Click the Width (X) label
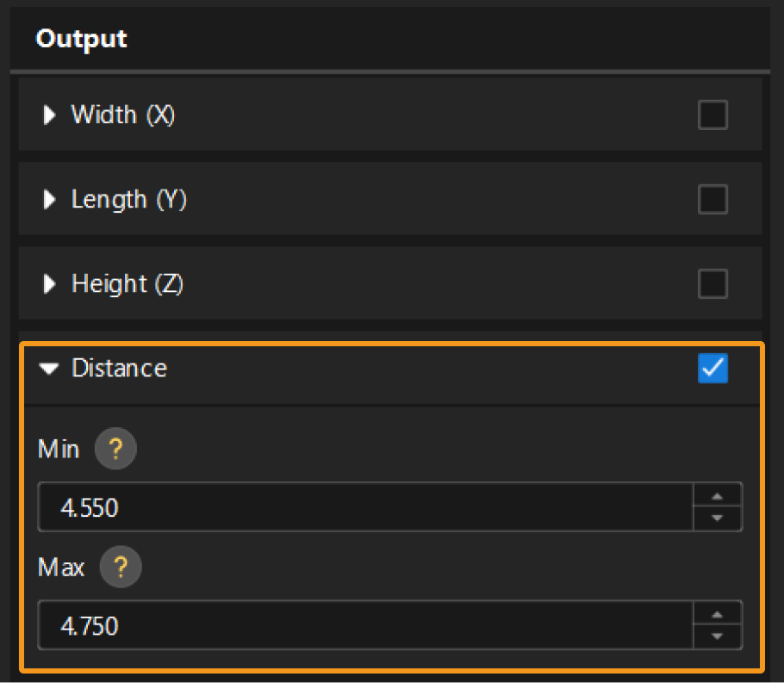The image size is (784, 683). click(x=123, y=115)
